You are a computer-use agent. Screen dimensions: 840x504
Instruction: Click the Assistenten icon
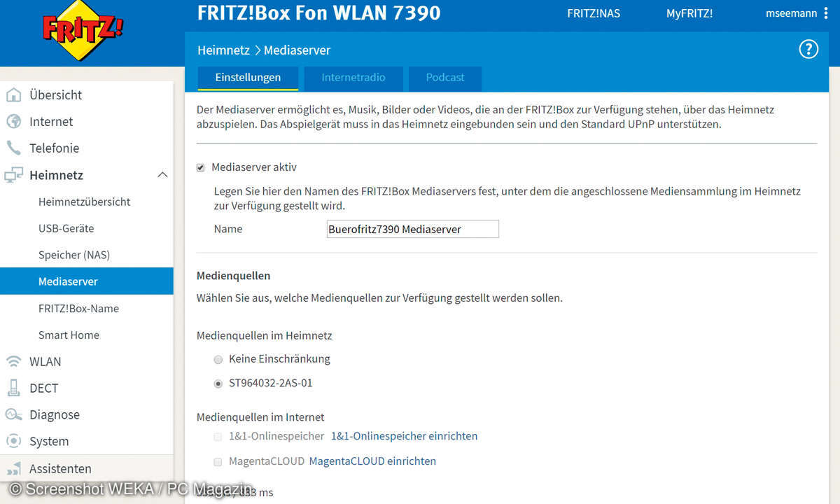[x=14, y=468]
